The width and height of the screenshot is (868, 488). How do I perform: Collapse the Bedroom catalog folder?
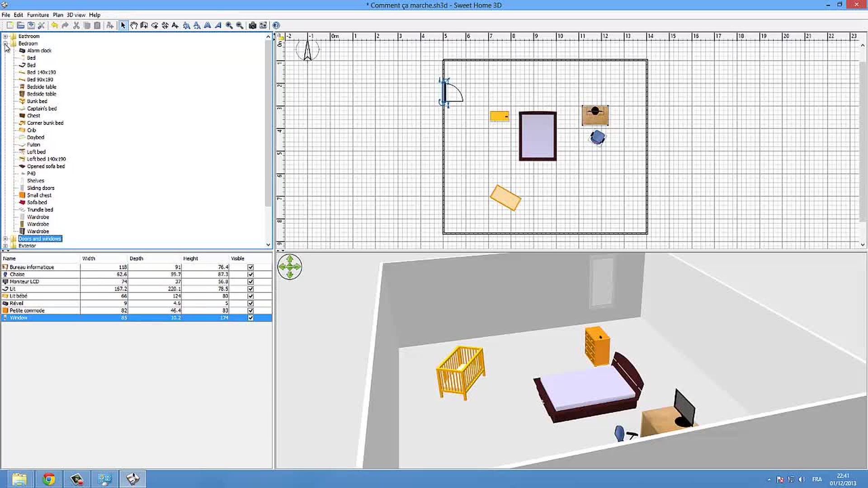click(x=5, y=43)
